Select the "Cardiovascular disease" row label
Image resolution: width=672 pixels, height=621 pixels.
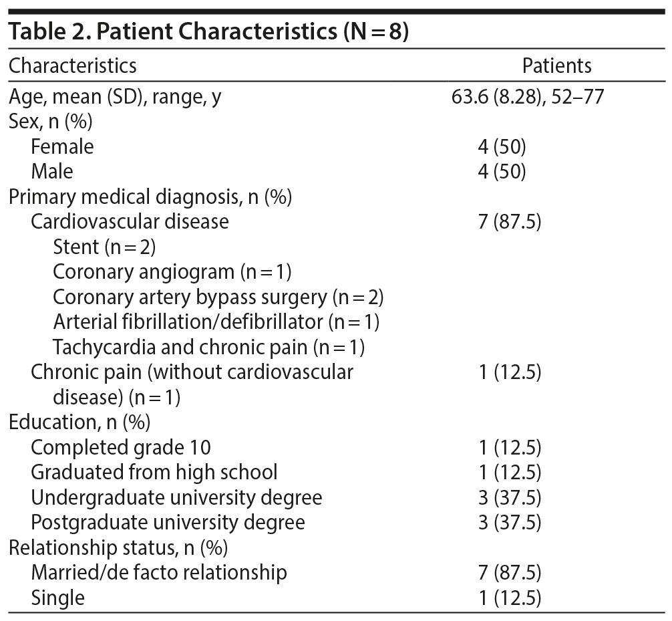point(130,221)
